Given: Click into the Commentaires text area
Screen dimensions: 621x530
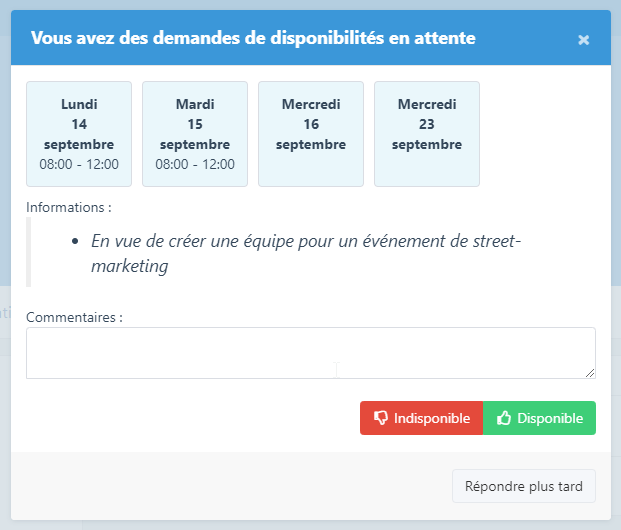Looking at the screenshot, I should pos(311,353).
